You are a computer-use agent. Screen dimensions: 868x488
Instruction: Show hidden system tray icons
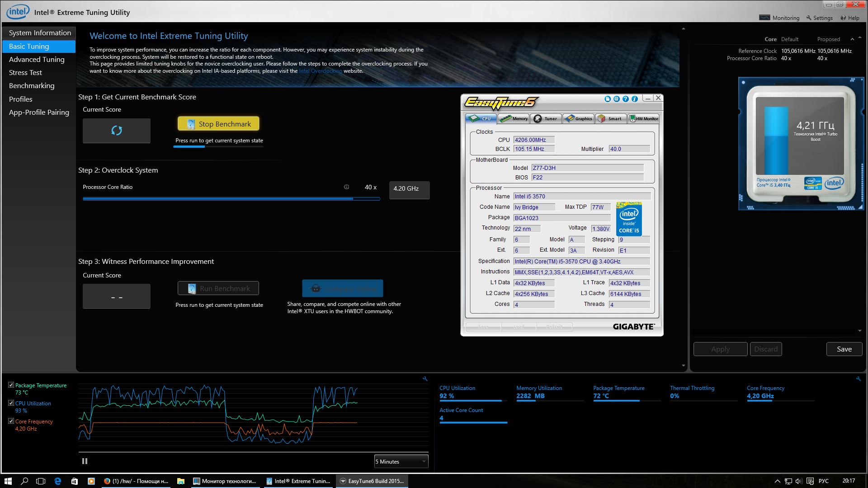point(777,481)
